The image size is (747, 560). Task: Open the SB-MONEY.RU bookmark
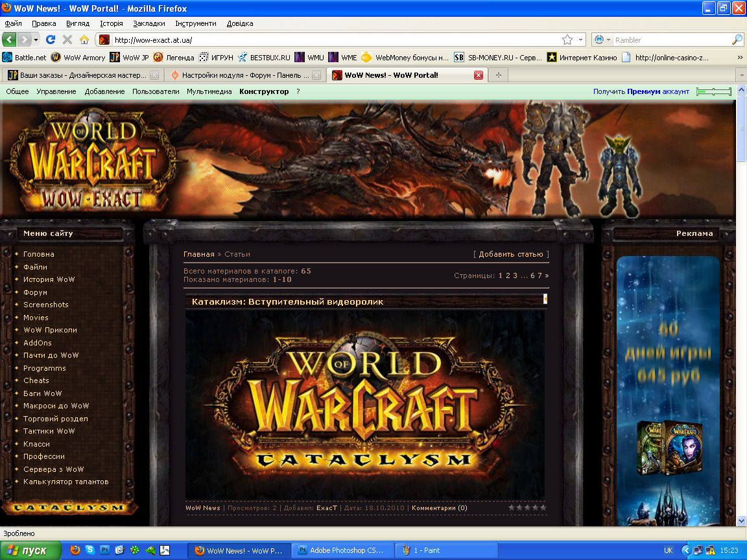click(x=498, y=58)
